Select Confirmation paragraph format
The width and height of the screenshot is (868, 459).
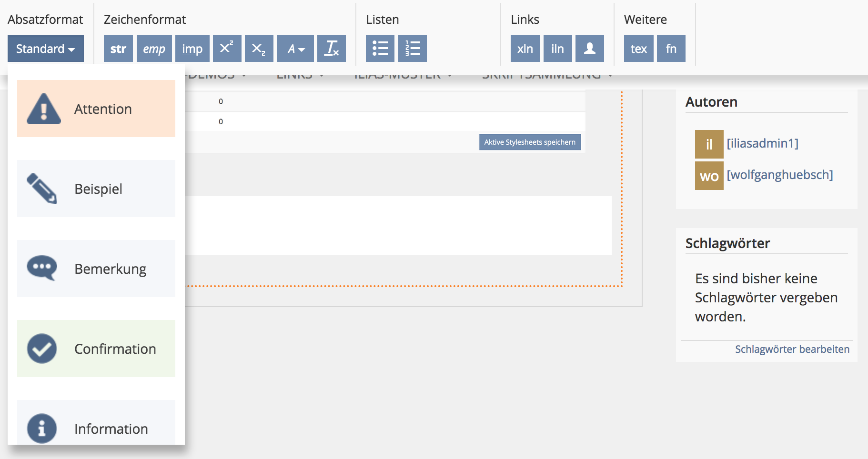pyautogui.click(x=96, y=349)
